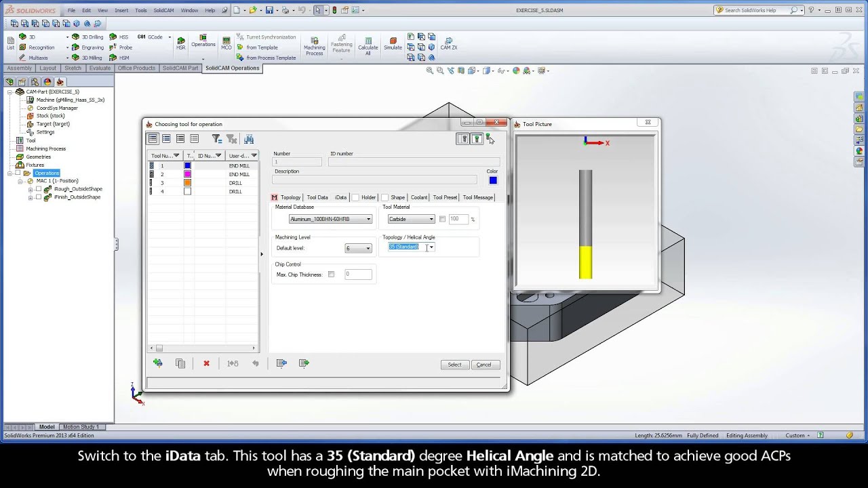The height and width of the screenshot is (488, 868).
Task: Click the New document toolbar icon
Action: pos(237,10)
